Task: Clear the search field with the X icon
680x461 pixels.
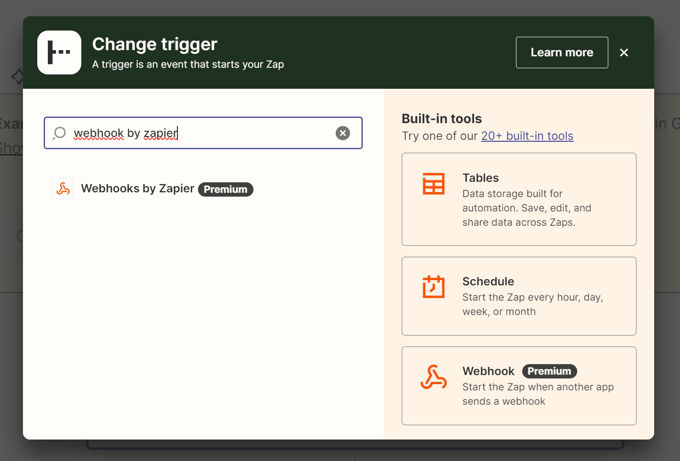Action: [x=343, y=133]
